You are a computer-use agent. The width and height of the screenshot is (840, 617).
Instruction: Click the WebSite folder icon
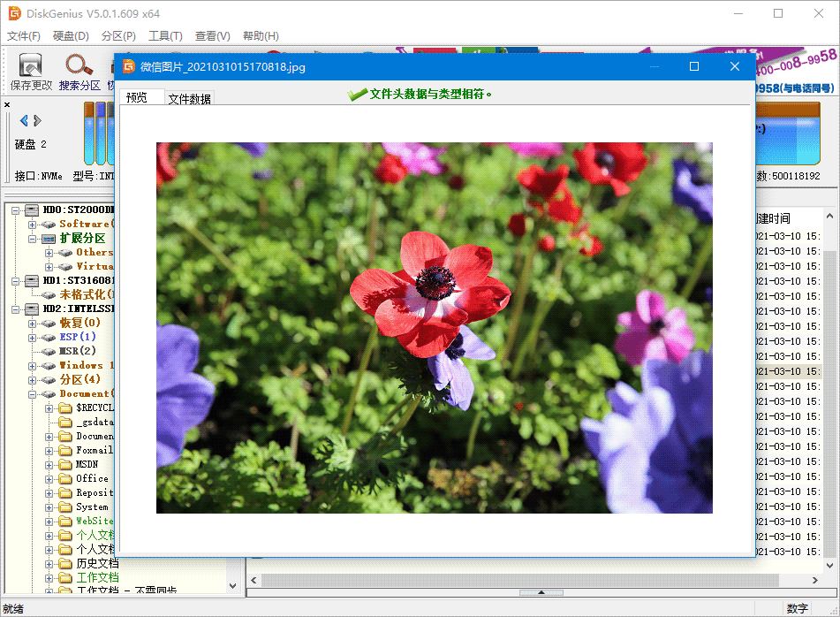65,521
